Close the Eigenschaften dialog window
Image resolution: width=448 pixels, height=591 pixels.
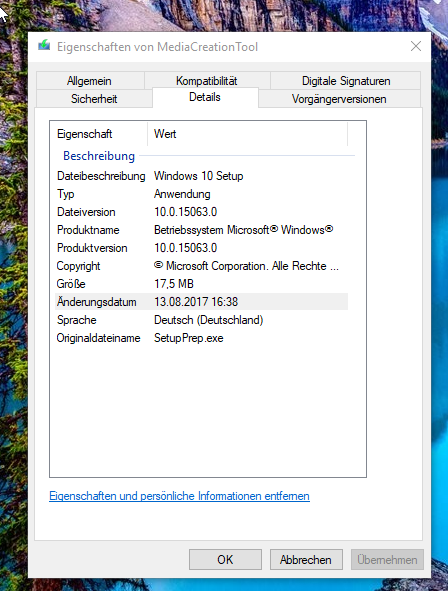pos(416,46)
